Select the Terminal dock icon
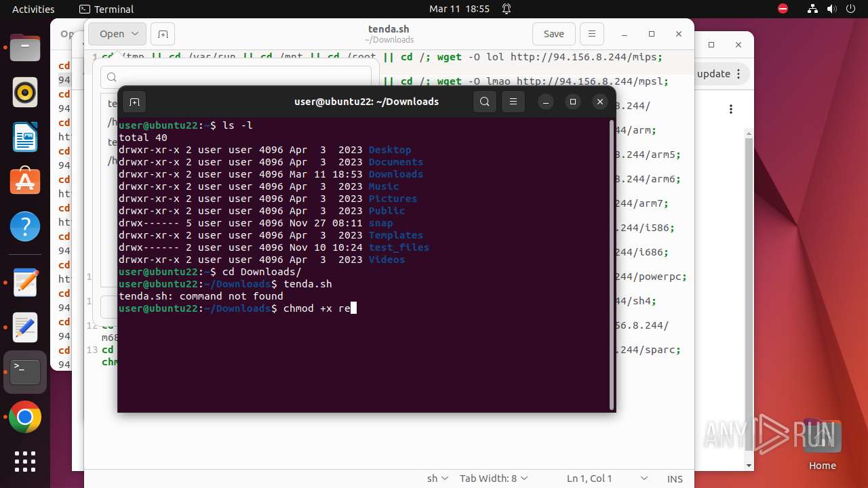 click(x=25, y=372)
